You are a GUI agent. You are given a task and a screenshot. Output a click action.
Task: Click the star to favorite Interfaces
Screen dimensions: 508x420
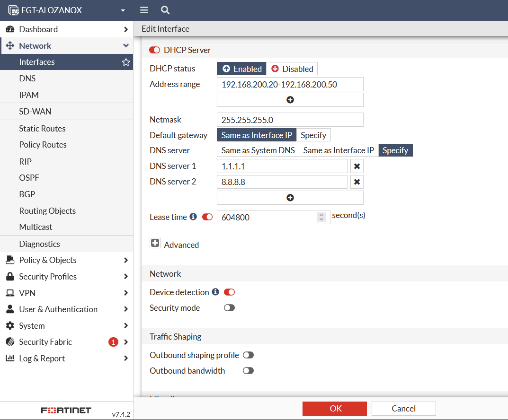tap(125, 62)
